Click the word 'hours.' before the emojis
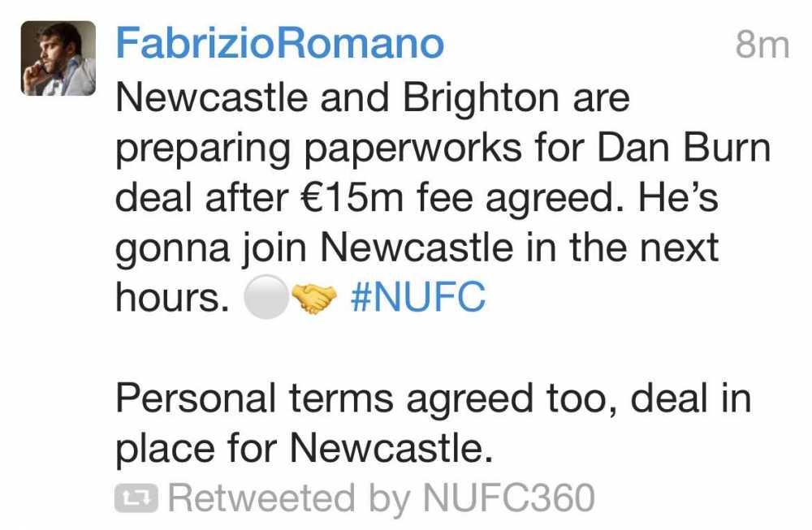Viewport: 812px width, 530px height. [172, 298]
